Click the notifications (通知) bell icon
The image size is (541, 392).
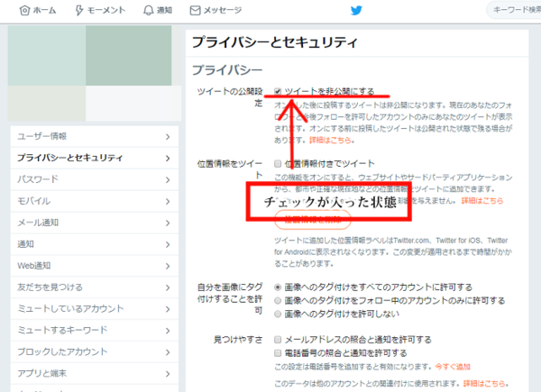pyautogui.click(x=149, y=10)
